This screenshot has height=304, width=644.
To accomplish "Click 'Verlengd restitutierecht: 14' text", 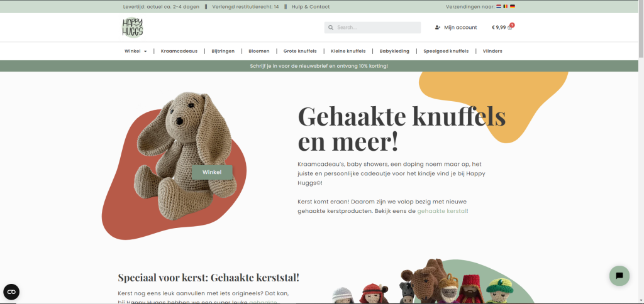I will [x=246, y=6].
